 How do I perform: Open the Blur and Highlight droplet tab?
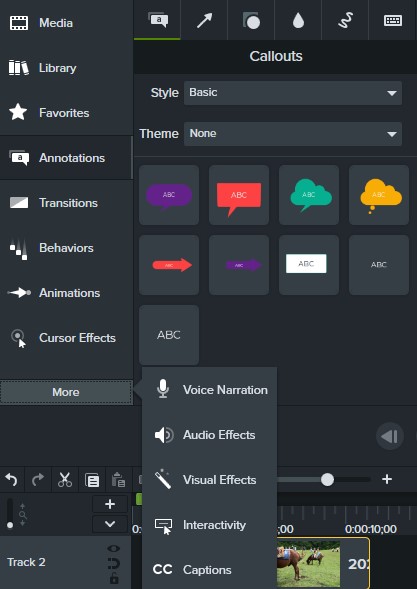[x=298, y=20]
